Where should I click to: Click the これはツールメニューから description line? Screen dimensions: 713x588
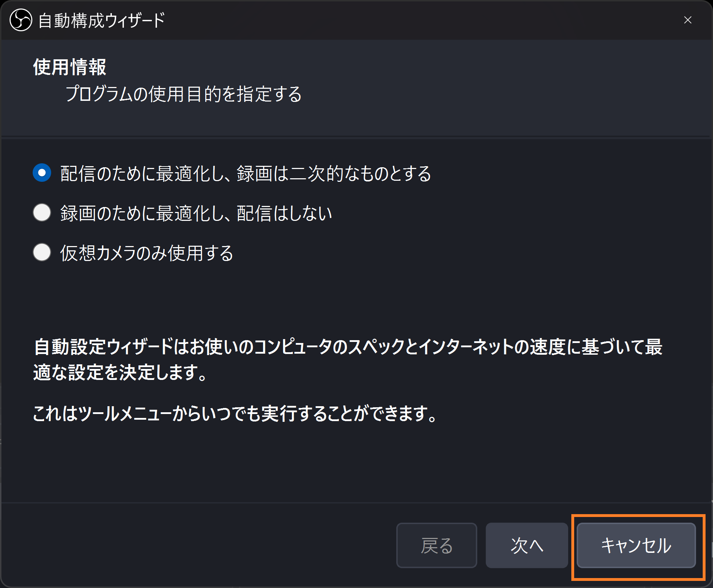[x=235, y=414]
